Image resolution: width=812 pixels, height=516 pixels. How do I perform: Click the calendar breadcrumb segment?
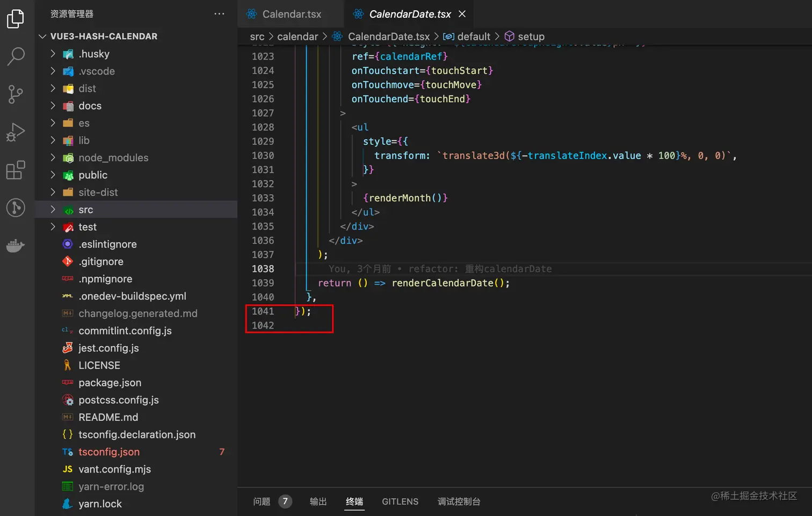click(298, 37)
